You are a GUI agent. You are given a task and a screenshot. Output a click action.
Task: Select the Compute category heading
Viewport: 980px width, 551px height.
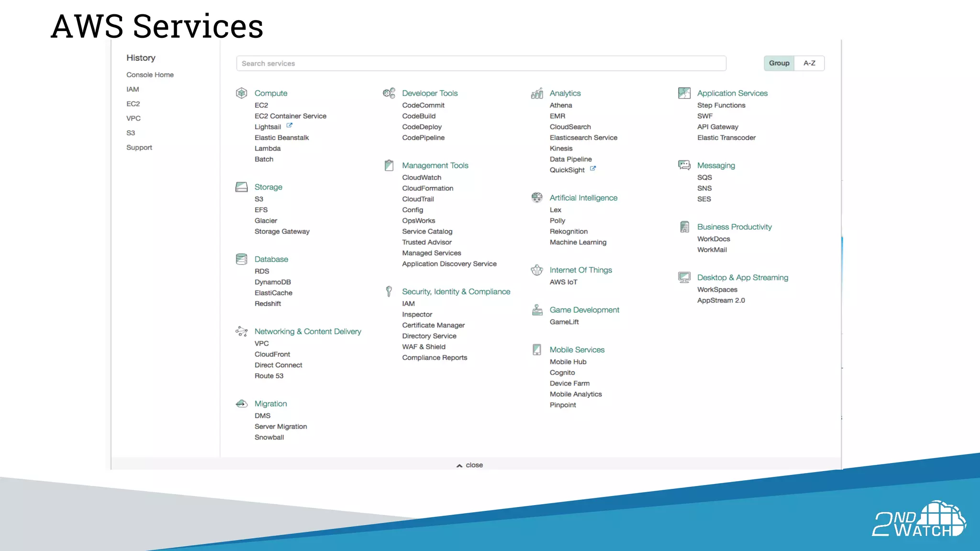click(x=271, y=93)
